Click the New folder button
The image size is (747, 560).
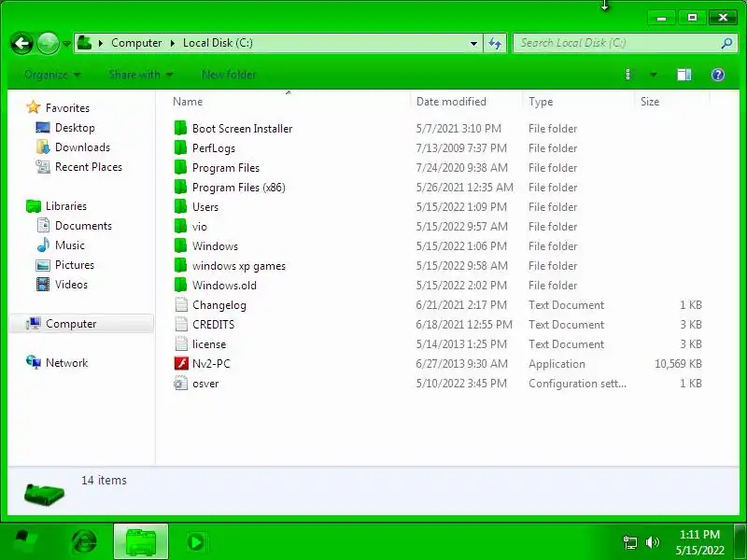point(229,75)
